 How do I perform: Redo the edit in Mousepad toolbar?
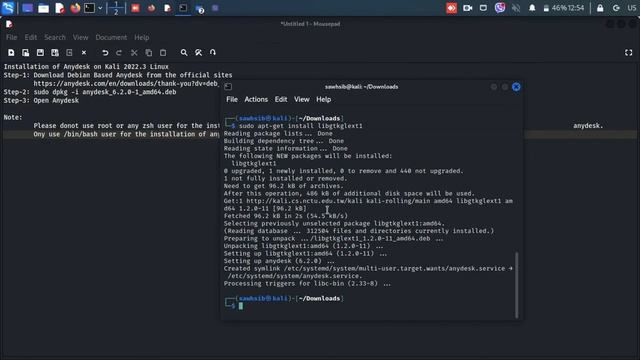[119, 53]
